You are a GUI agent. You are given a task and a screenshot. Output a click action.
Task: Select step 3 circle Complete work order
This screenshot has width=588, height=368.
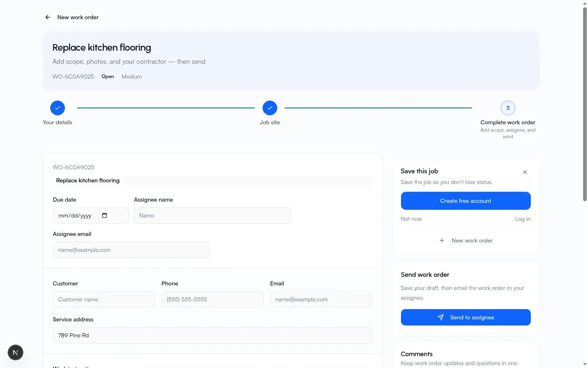pyautogui.click(x=508, y=108)
